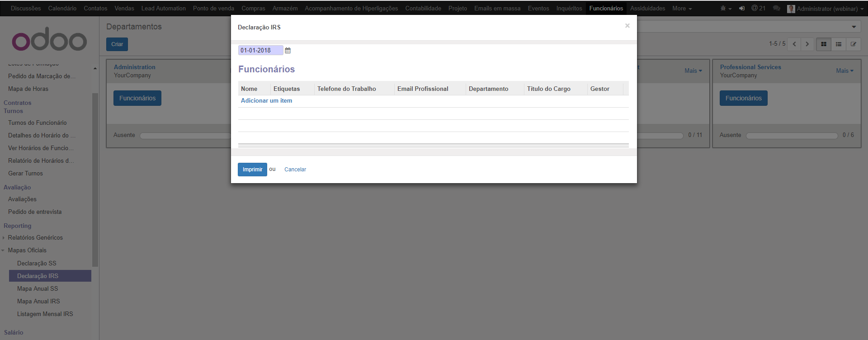
Task: Switch to list view
Action: coord(838,44)
